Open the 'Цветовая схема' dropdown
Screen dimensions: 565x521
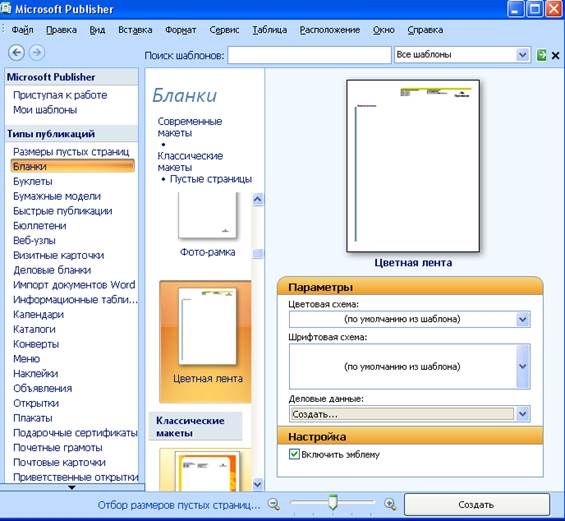[522, 319]
